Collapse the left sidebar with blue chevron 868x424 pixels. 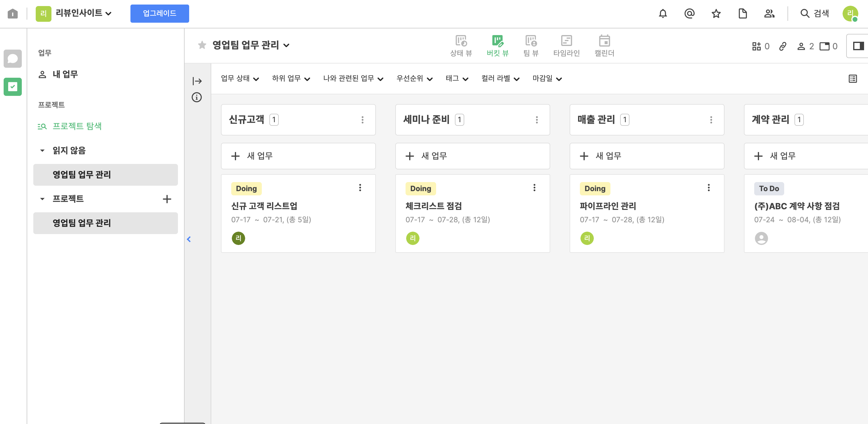point(189,239)
